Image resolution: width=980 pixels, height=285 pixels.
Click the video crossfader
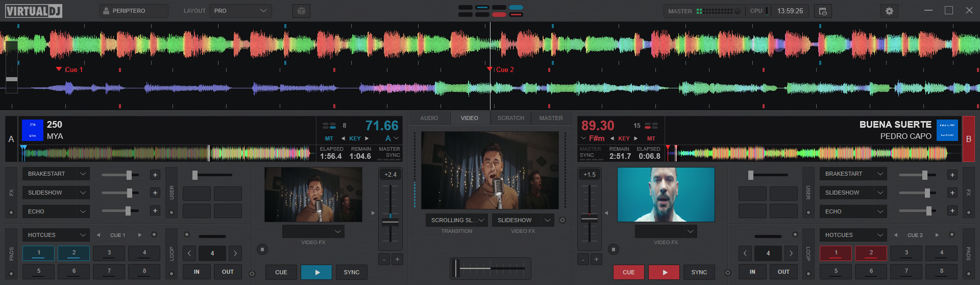(x=490, y=268)
